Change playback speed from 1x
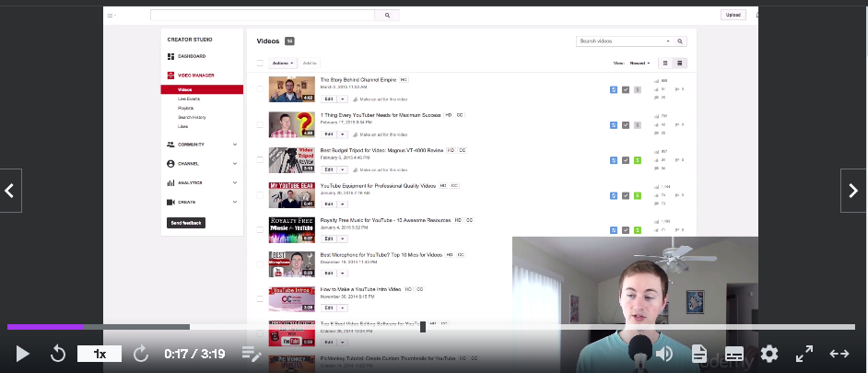Screen dimensions: 868x373 tap(100, 355)
